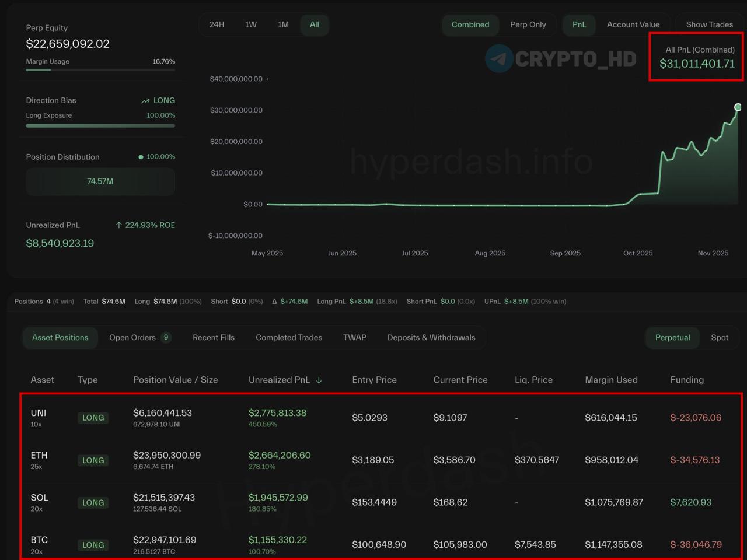Screen dimensions: 747x560
Task: Select the 1M time range
Action: pos(283,24)
